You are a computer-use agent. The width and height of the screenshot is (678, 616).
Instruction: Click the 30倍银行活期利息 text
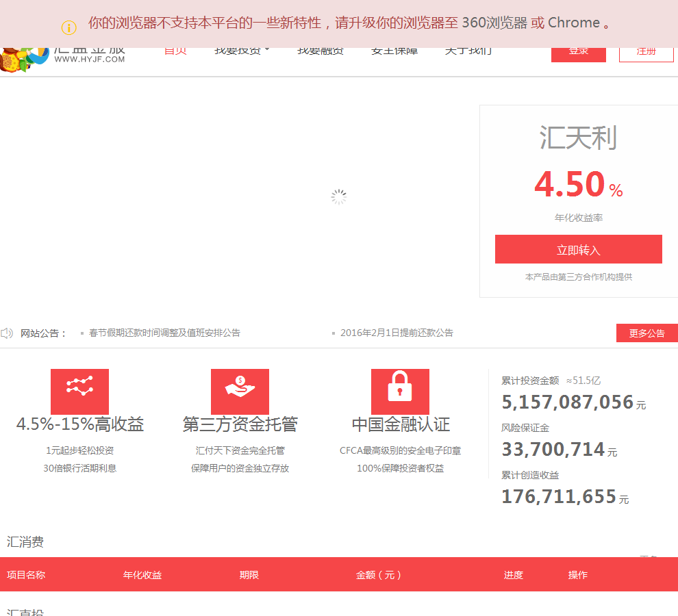(80, 468)
